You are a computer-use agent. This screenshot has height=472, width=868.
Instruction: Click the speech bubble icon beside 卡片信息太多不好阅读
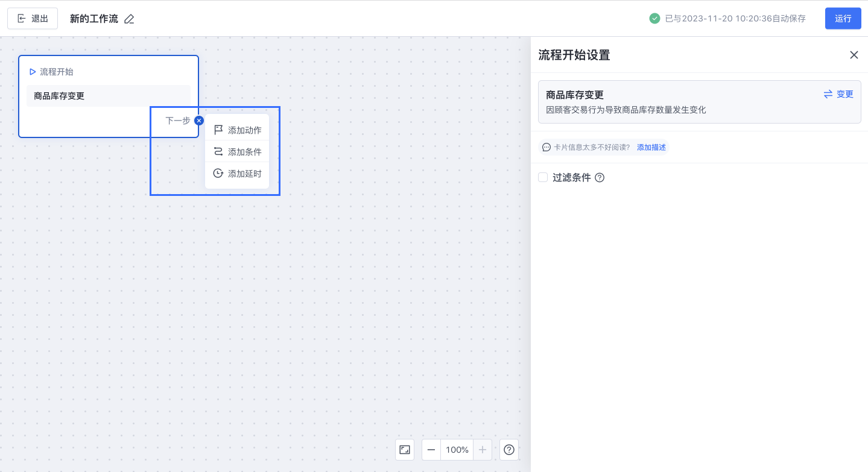(x=546, y=147)
